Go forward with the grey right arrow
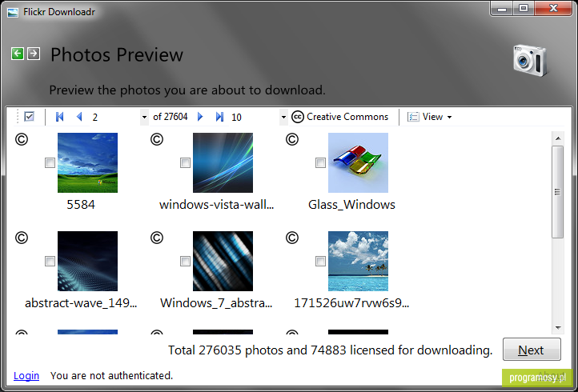578x392 pixels. [34, 54]
